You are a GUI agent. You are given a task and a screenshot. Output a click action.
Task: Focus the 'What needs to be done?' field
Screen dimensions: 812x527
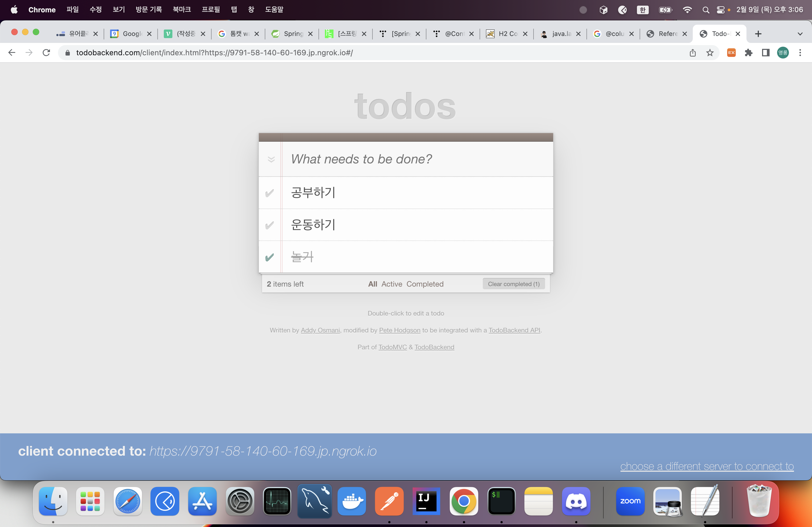coord(417,159)
